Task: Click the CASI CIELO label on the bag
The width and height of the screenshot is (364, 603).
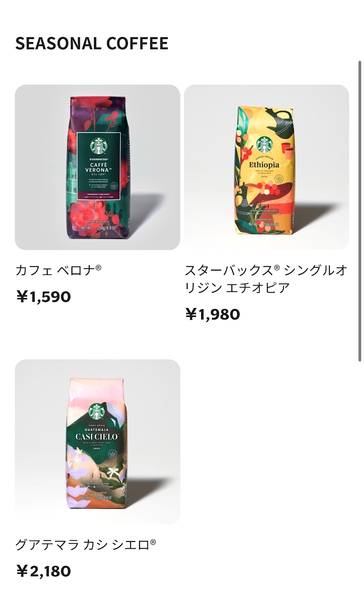Action: click(97, 437)
